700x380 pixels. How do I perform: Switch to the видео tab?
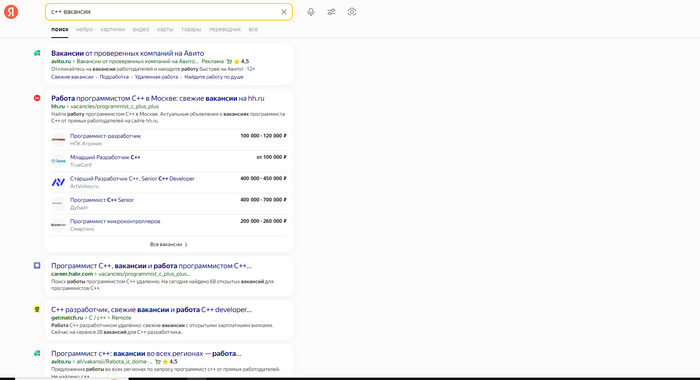[141, 29]
